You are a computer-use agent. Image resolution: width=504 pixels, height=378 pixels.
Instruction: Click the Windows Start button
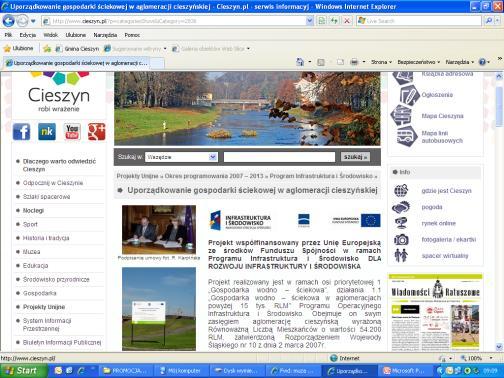(23, 371)
